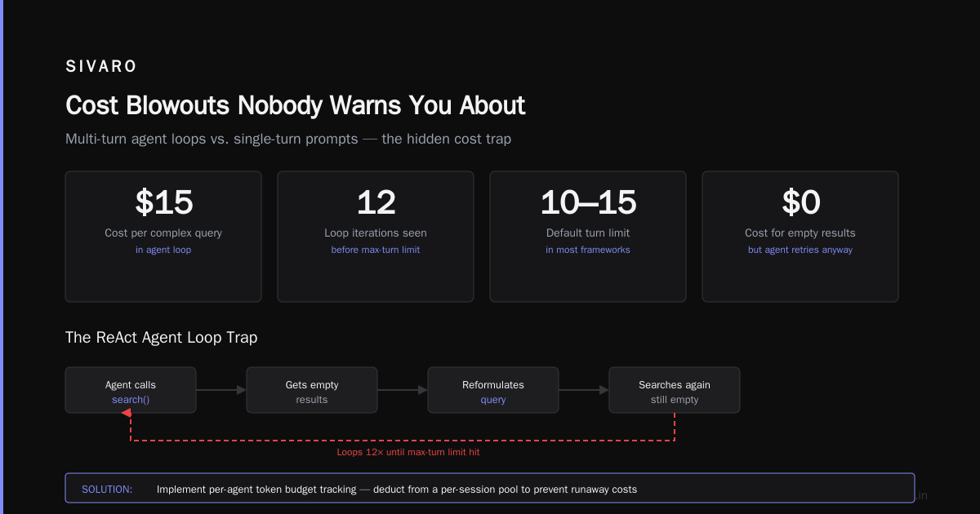Image resolution: width=980 pixels, height=514 pixels.
Task: Click the Cost Blowouts Nobody Warns You About headline
Action: tap(296, 105)
